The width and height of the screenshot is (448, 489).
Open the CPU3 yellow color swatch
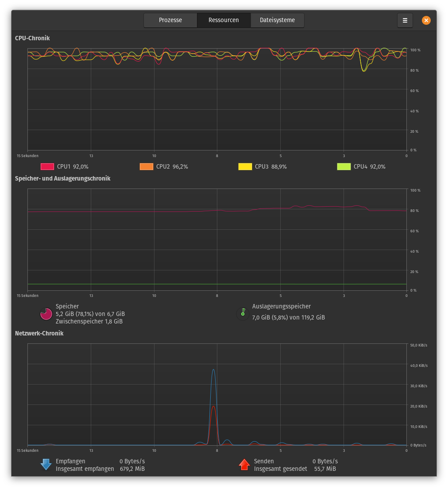(x=245, y=166)
